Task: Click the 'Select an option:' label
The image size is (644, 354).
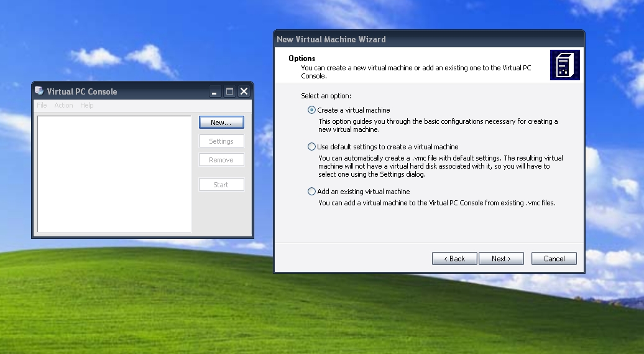Action: click(x=326, y=96)
